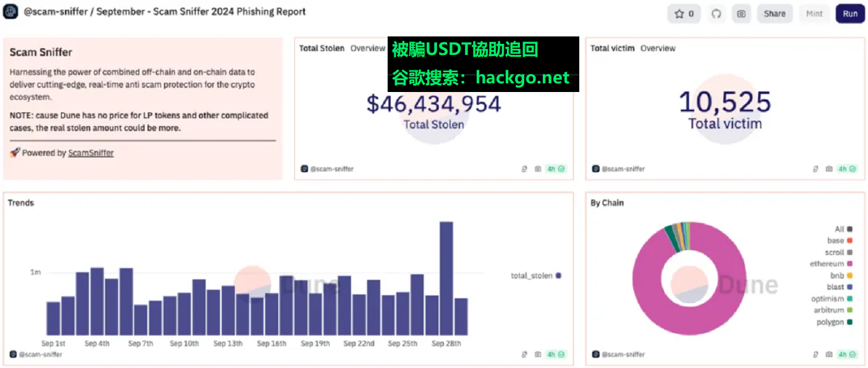Toggle the scroll series in legend
Image resolution: width=868 pixels, height=368 pixels.
839,253
